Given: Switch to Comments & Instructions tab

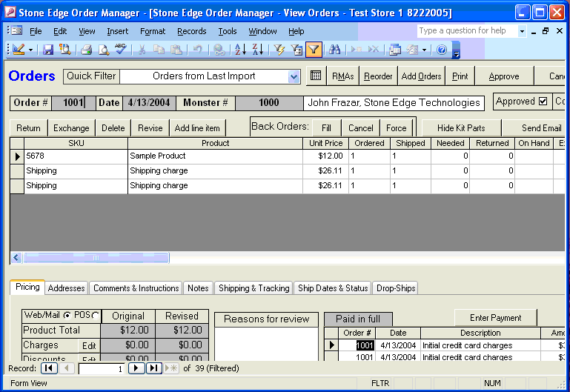Looking at the screenshot, I should [x=136, y=288].
